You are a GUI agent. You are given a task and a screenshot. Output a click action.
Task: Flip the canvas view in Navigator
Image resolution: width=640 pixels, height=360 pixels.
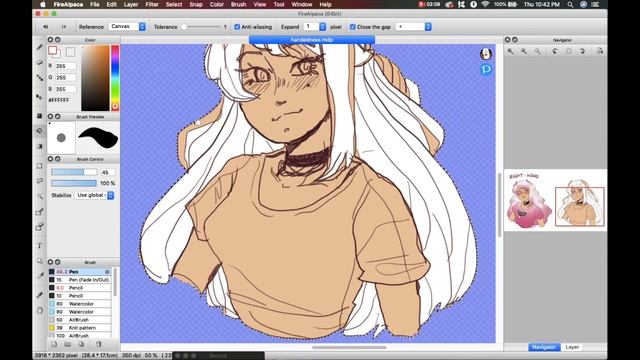tap(600, 51)
